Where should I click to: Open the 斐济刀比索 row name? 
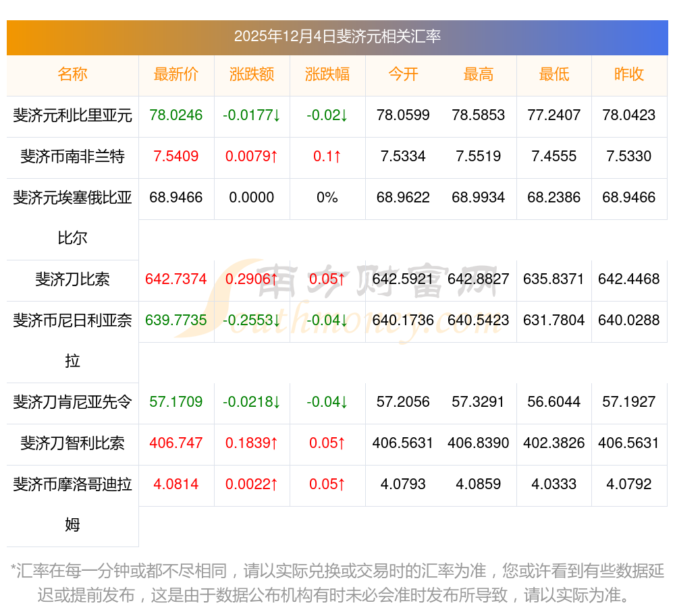(x=72, y=279)
